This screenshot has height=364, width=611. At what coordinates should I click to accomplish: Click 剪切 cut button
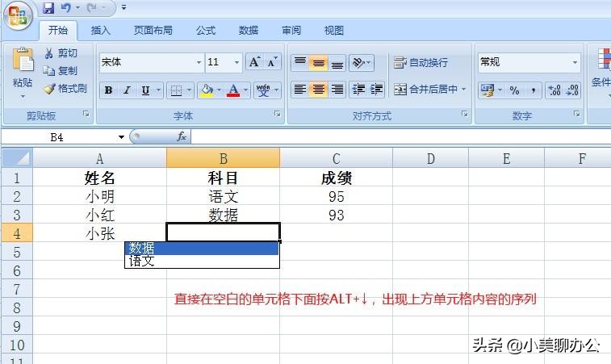click(61, 53)
